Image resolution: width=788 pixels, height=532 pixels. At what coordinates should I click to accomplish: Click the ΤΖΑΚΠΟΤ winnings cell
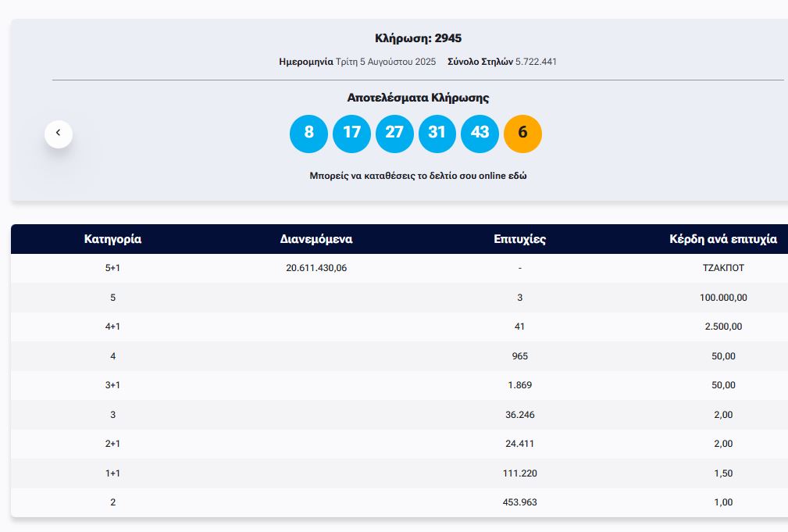[x=723, y=268]
